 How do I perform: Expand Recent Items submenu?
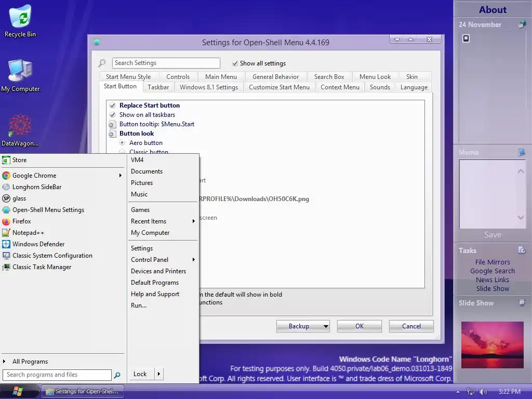[193, 221]
